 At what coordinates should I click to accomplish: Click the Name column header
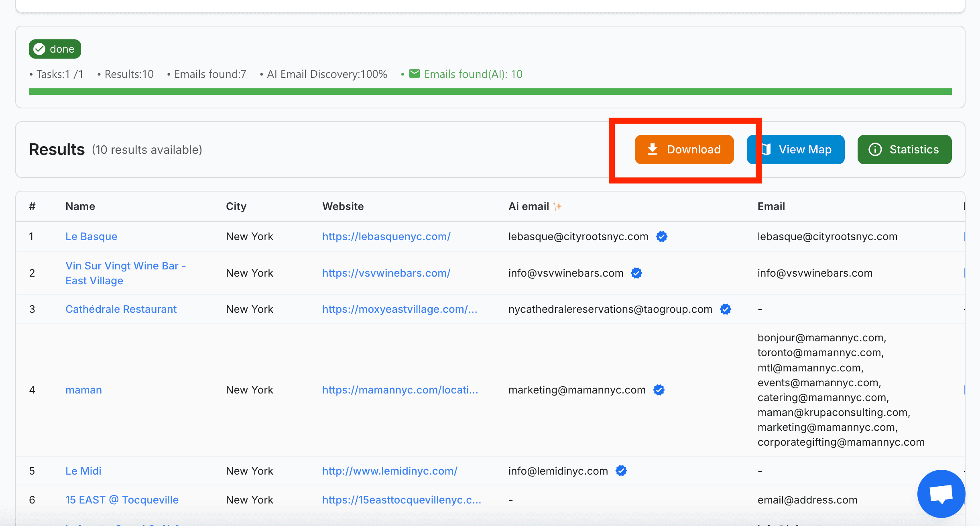tap(80, 206)
